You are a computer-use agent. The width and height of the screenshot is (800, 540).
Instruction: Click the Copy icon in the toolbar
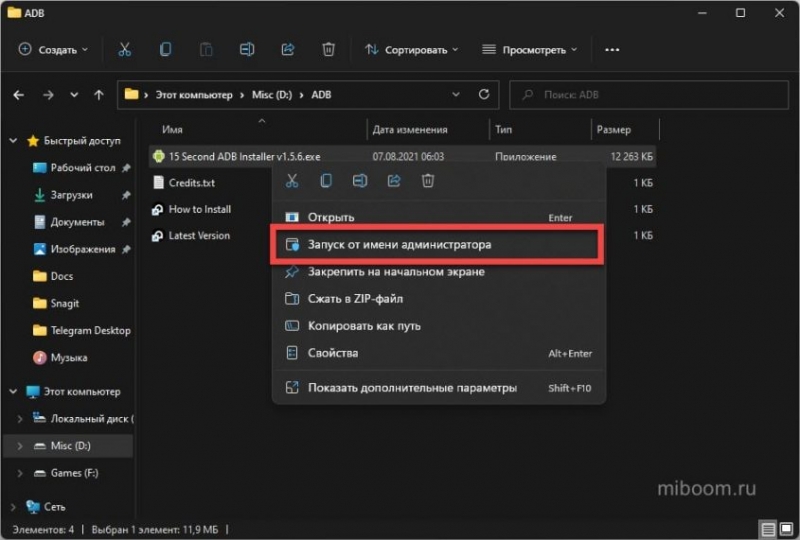tap(165, 50)
